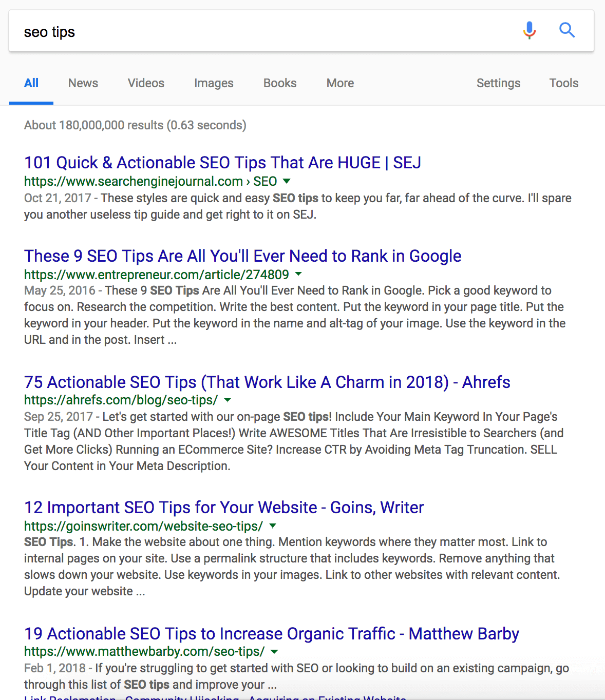Click the voice search microphone icon
Screen dimensions: 605x700
530,31
